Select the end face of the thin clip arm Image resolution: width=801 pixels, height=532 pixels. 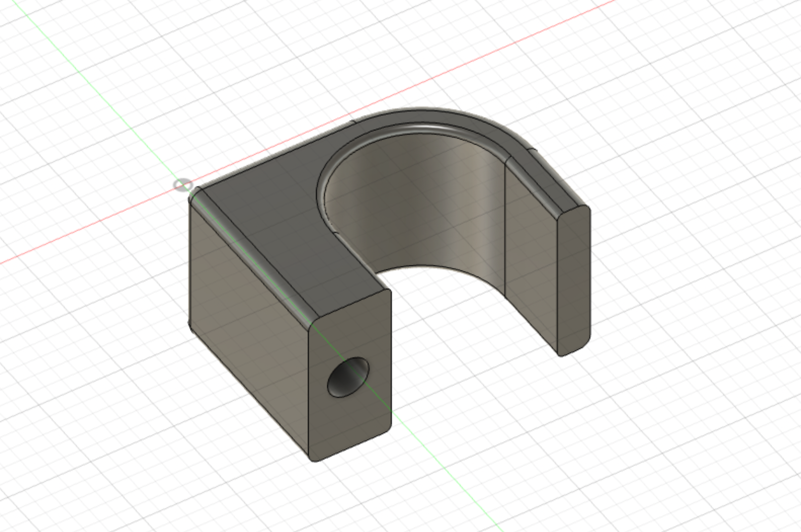(574, 280)
